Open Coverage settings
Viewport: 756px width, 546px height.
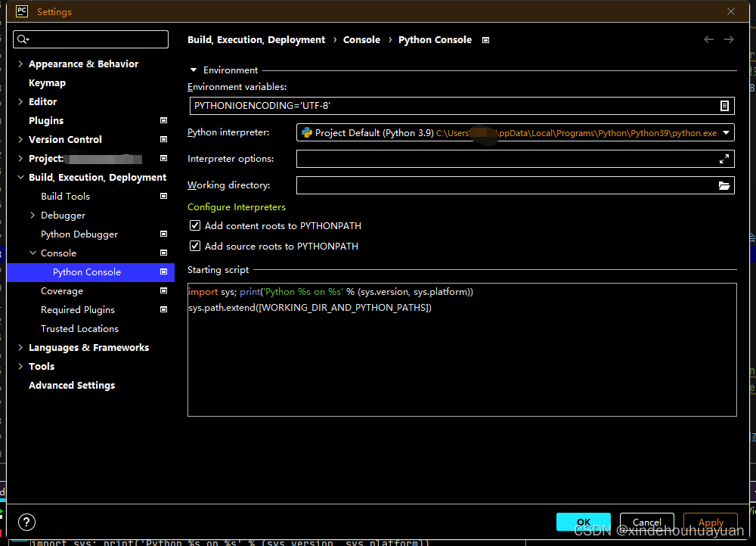pyautogui.click(x=62, y=291)
